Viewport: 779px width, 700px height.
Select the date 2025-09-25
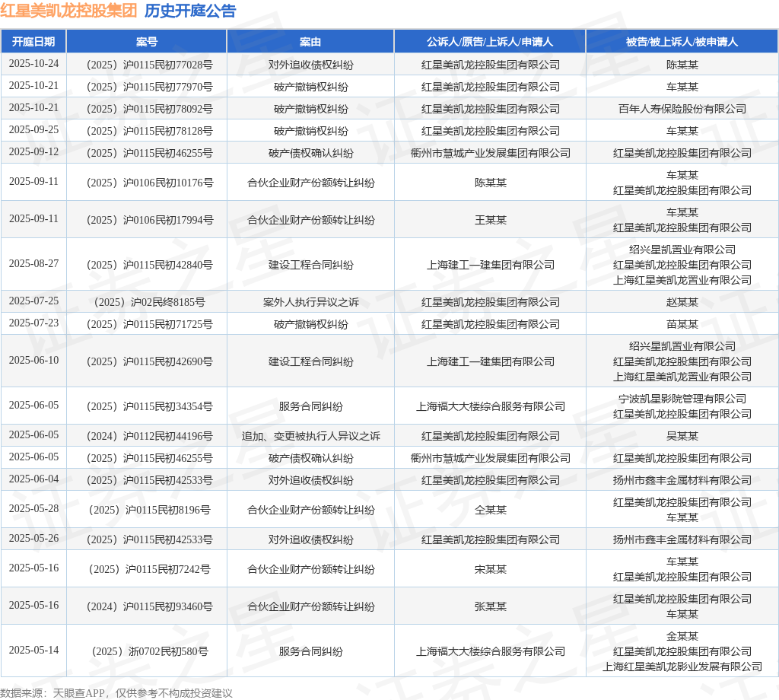pyautogui.click(x=33, y=130)
